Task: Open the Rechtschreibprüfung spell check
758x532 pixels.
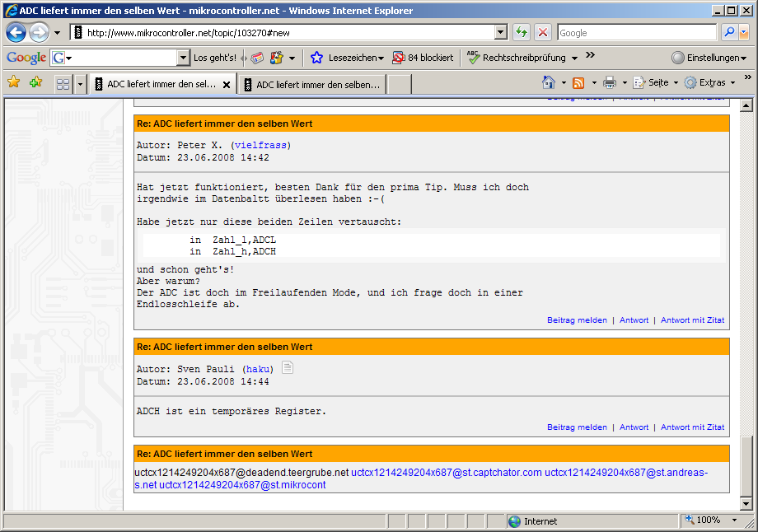Action: pyautogui.click(x=517, y=58)
